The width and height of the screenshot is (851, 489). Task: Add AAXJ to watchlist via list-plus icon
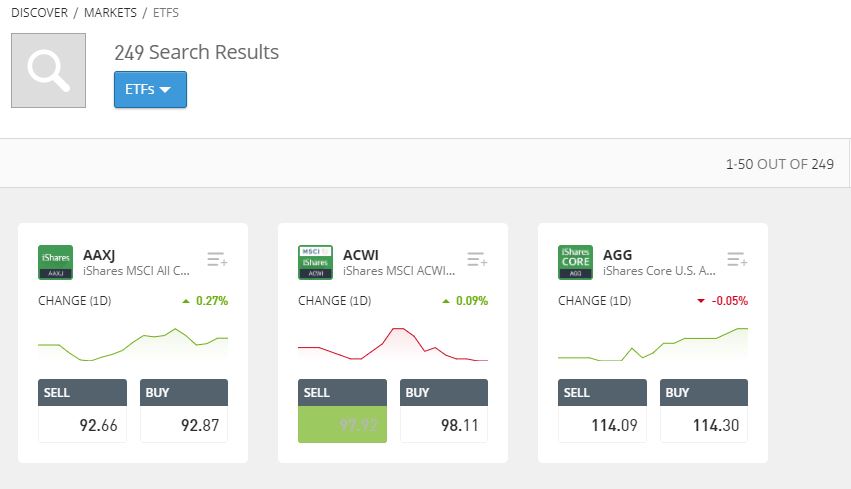(217, 259)
